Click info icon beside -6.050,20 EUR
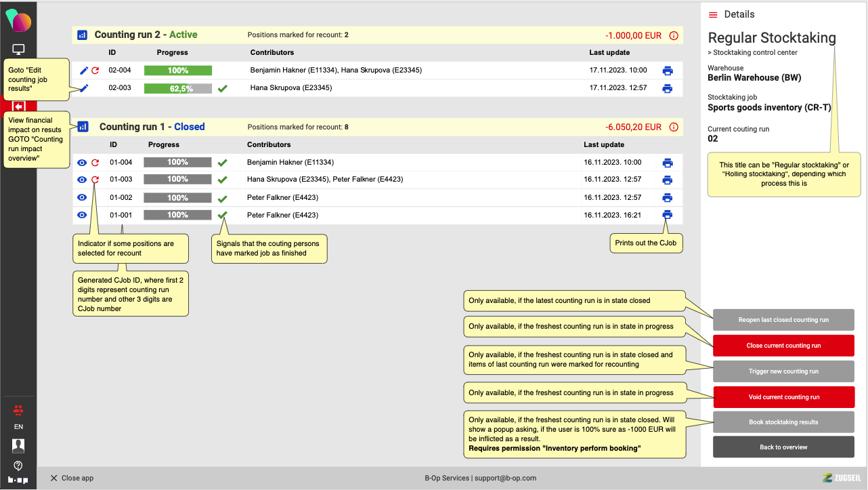Screen dimensions: 868x490 (673, 127)
